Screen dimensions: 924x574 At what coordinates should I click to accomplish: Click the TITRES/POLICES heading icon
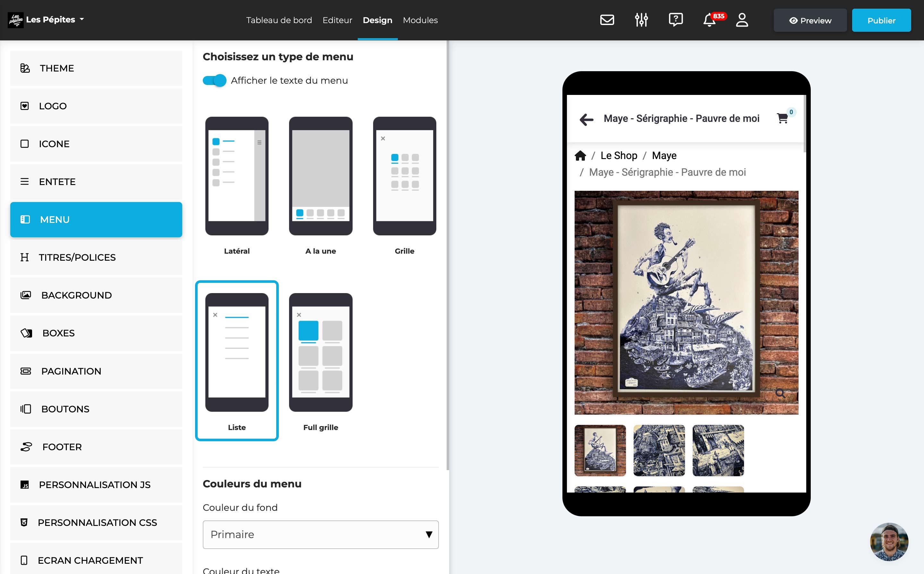[x=25, y=257]
